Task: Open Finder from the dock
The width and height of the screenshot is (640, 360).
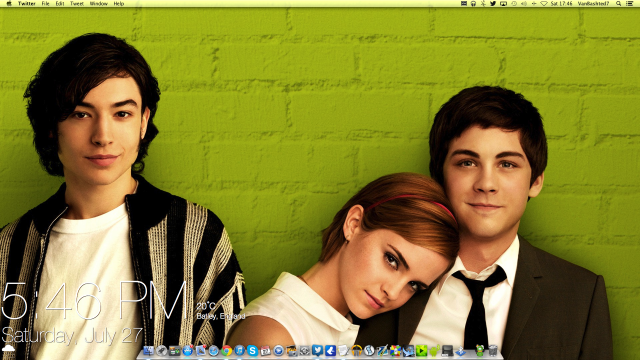Action: pos(148,351)
